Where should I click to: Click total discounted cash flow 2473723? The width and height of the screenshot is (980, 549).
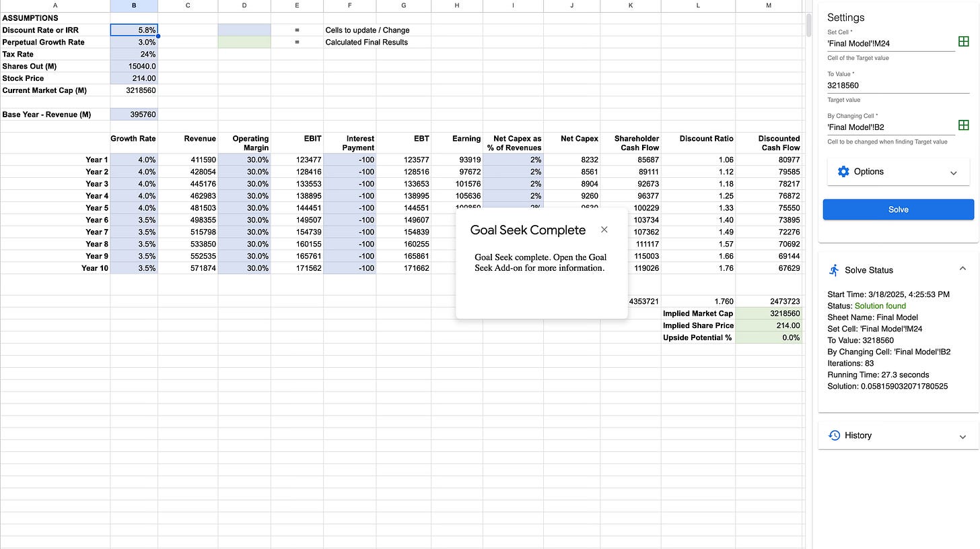pyautogui.click(x=769, y=301)
